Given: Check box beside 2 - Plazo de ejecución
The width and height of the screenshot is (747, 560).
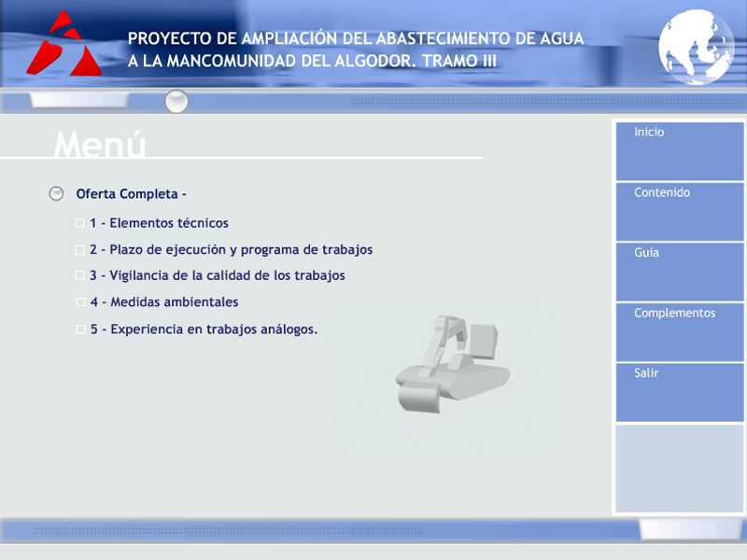Looking at the screenshot, I should (79, 250).
